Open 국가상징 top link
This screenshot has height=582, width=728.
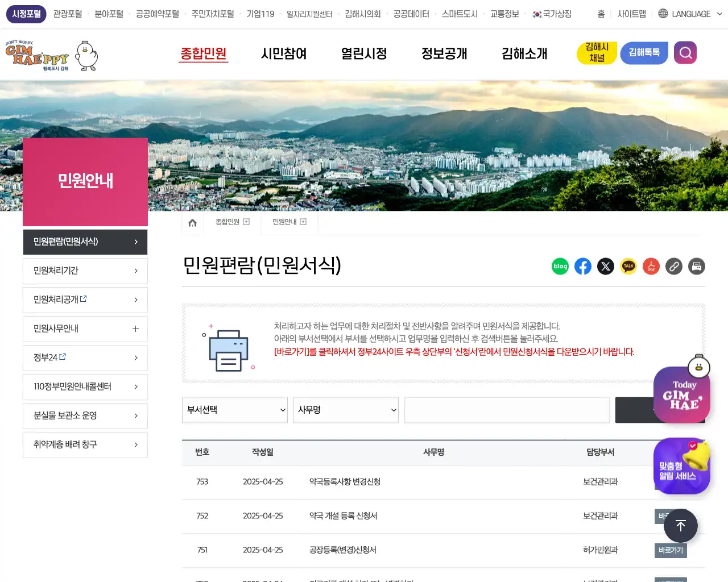(x=552, y=14)
